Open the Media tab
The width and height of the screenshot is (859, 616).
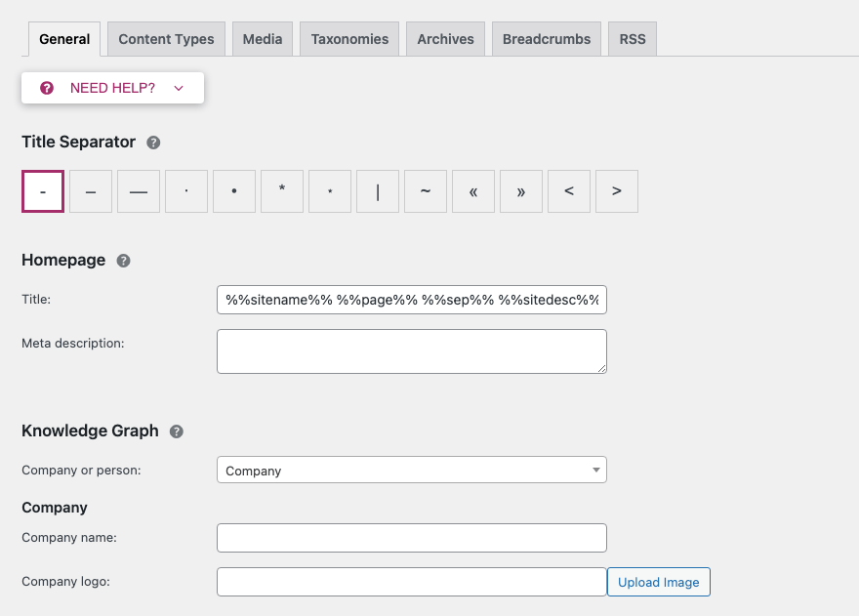263,39
